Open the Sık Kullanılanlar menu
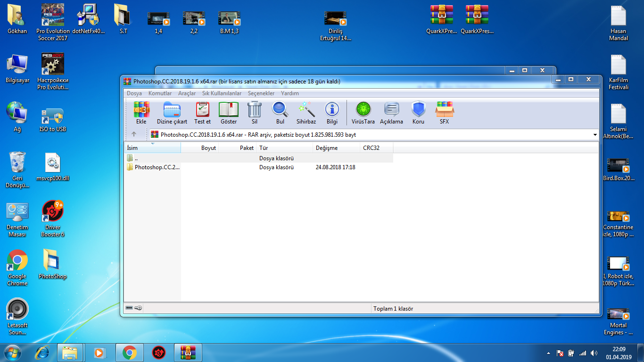 pos(222,93)
